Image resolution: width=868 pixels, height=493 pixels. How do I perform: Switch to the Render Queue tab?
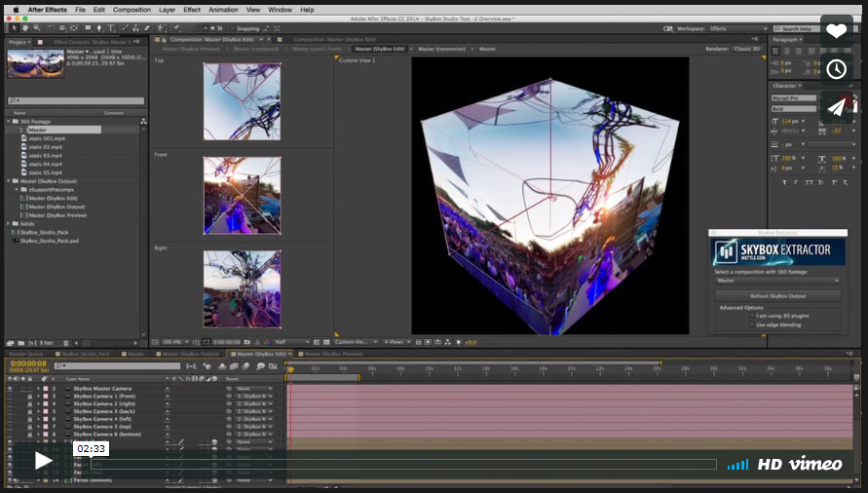point(26,354)
